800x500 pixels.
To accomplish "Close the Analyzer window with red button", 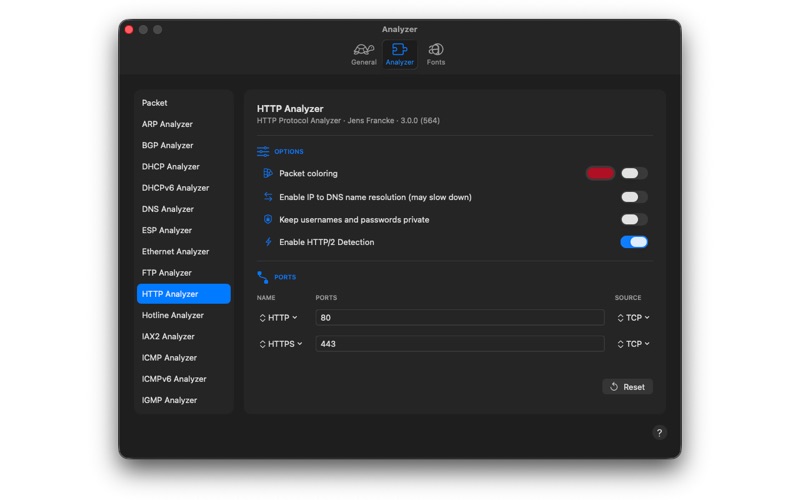I will point(129,30).
